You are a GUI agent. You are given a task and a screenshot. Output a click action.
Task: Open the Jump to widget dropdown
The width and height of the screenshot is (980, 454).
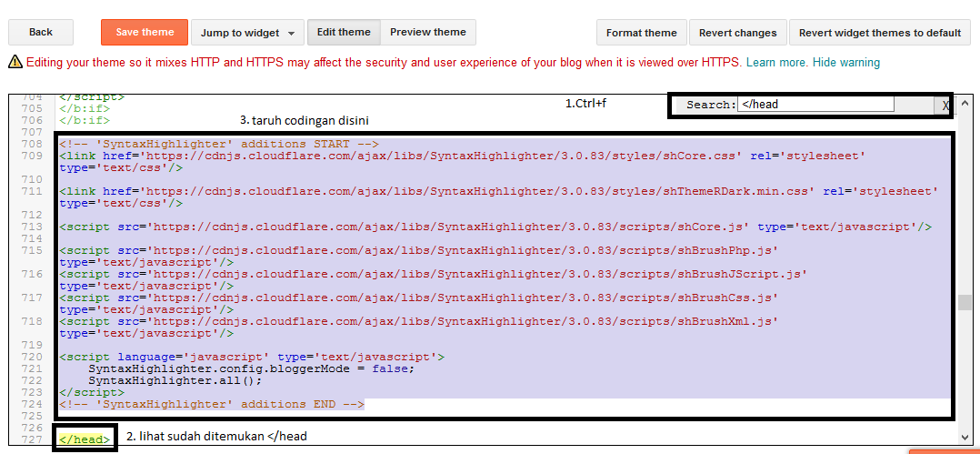point(247,33)
